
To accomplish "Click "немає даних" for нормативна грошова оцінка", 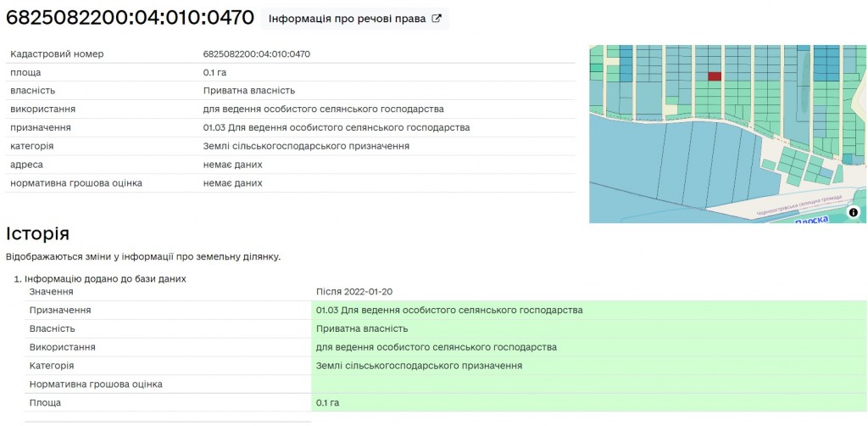I will 232,183.
